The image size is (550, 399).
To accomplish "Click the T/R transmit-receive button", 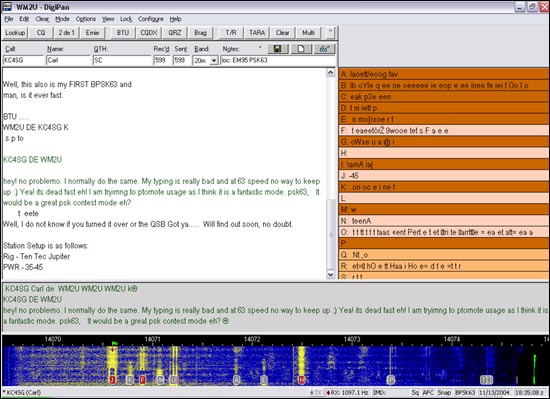I will [x=231, y=33].
